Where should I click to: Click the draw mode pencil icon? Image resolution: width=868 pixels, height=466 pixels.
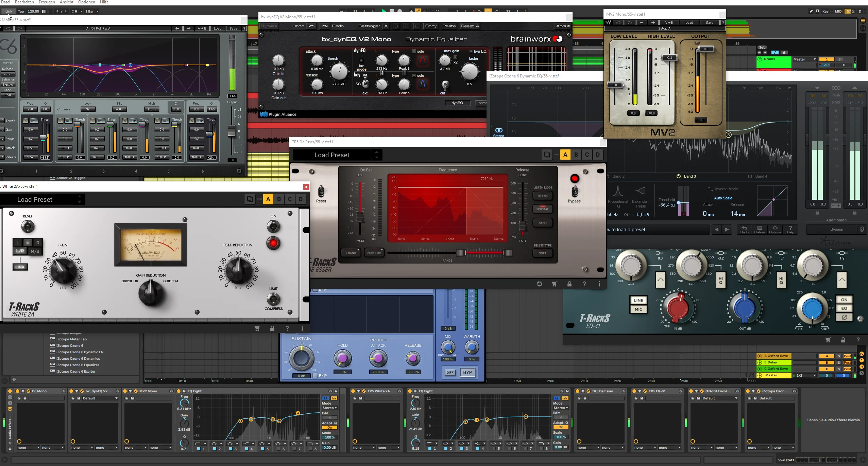(x=811, y=11)
